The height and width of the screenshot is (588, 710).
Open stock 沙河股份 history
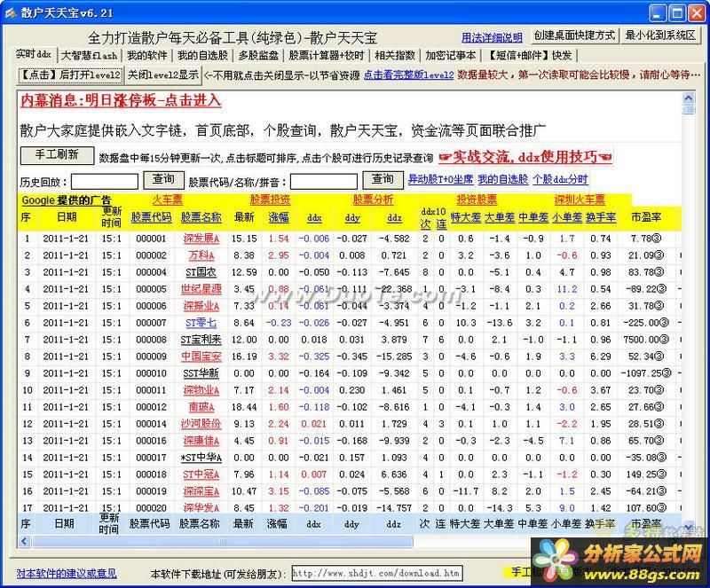(201, 424)
